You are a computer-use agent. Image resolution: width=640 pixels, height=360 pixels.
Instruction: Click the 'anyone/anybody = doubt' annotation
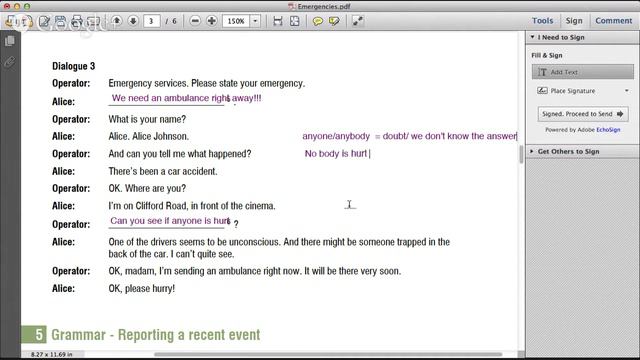click(409, 136)
